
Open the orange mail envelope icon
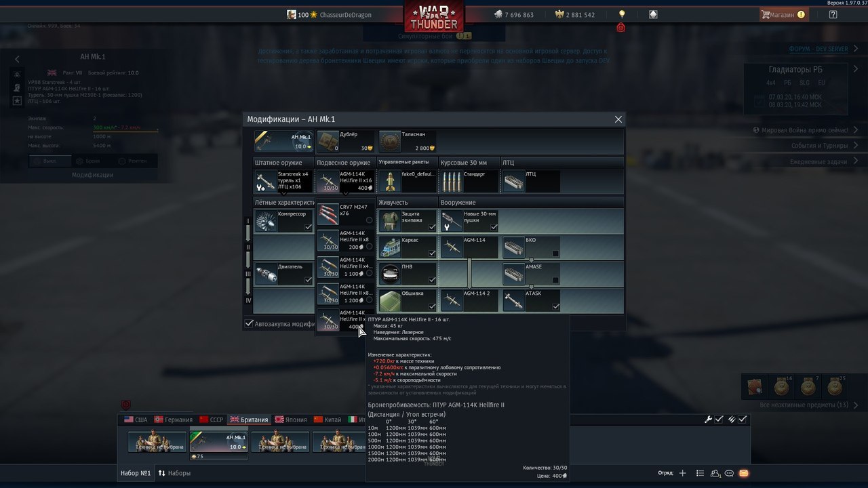[x=744, y=473]
